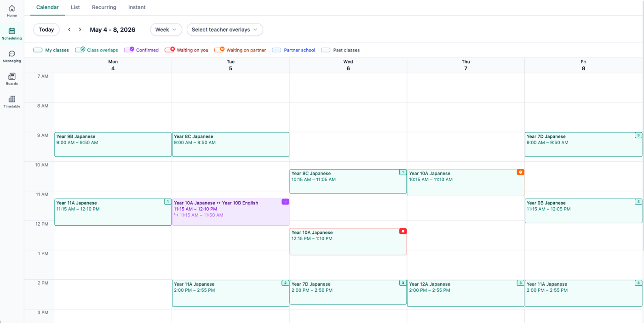Click the Fri 8 column header
This screenshot has width=644, height=323.
[583, 65]
